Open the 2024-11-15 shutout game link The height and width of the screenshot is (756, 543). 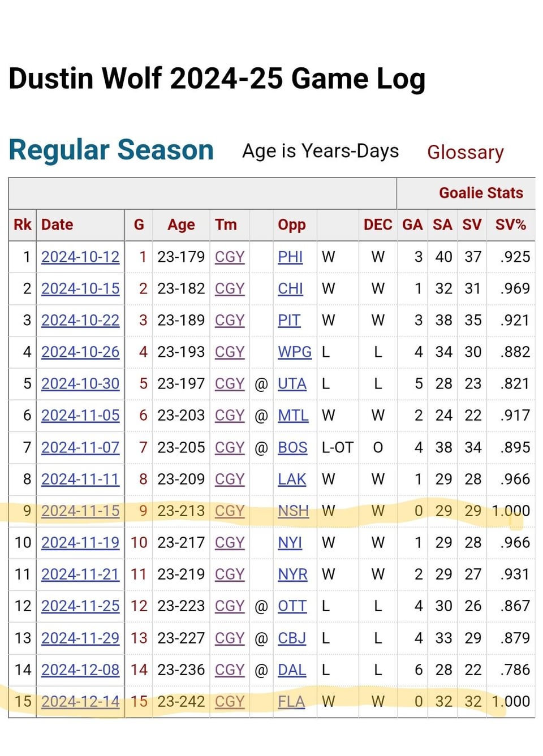point(80,511)
